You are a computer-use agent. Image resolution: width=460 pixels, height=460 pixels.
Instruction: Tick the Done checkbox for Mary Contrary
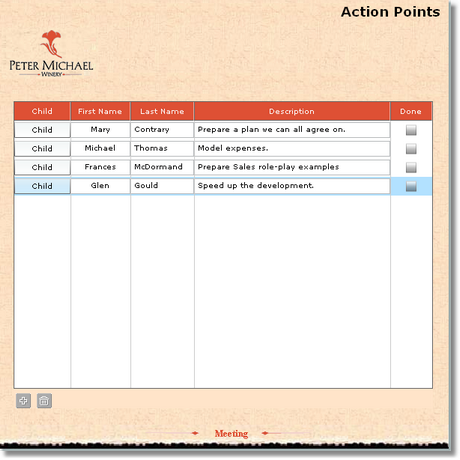(x=411, y=130)
